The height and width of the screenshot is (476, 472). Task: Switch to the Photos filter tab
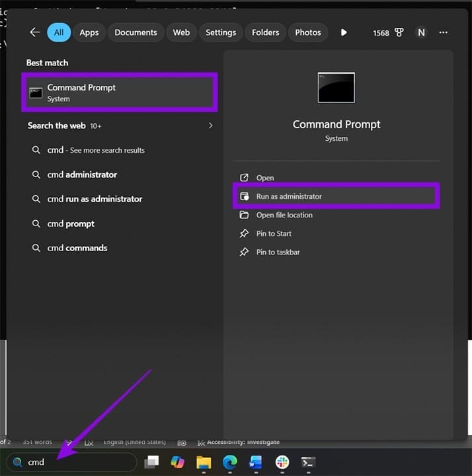(x=308, y=32)
